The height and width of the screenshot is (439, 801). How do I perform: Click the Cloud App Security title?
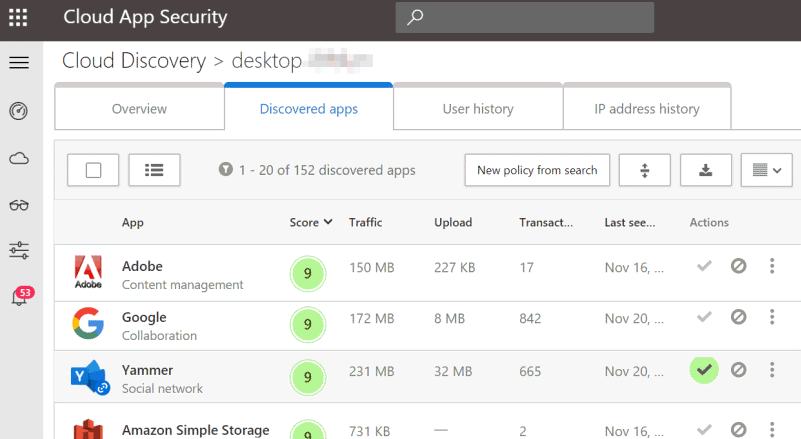(x=145, y=17)
